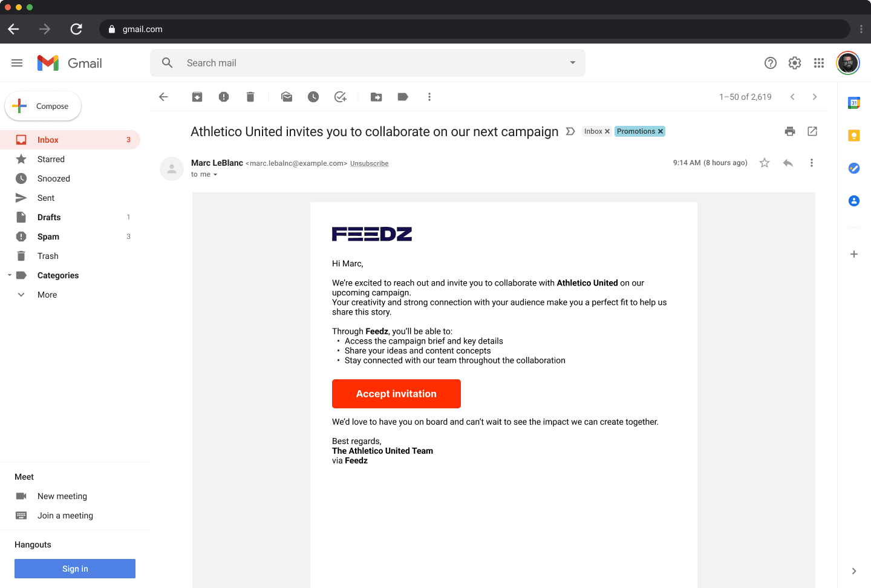Star the message from Marc LeBlanc

(765, 163)
